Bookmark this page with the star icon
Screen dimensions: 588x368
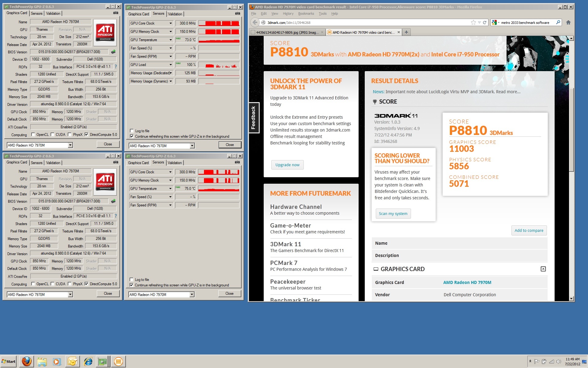coord(473,22)
